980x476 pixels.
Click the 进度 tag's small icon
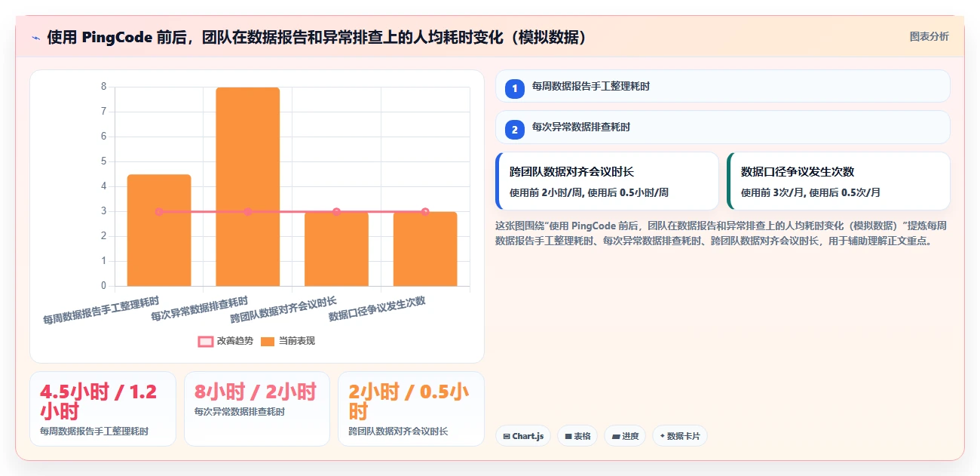615,437
